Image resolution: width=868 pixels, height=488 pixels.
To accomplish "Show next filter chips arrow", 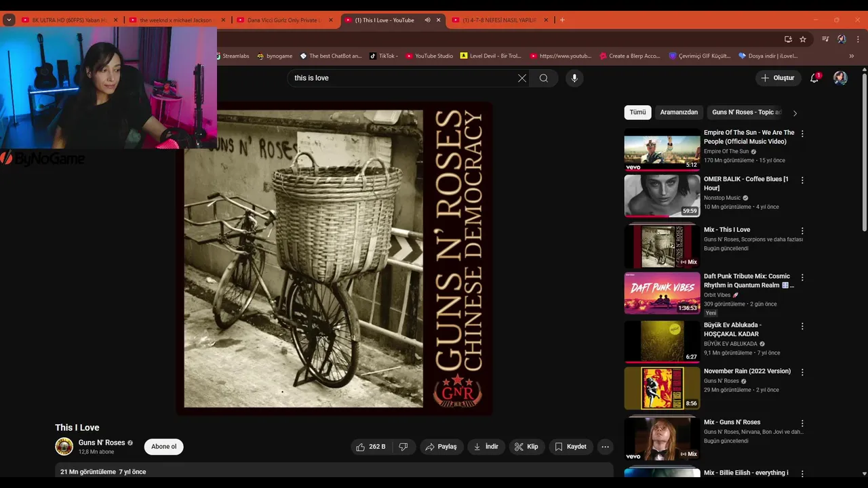I will point(795,113).
